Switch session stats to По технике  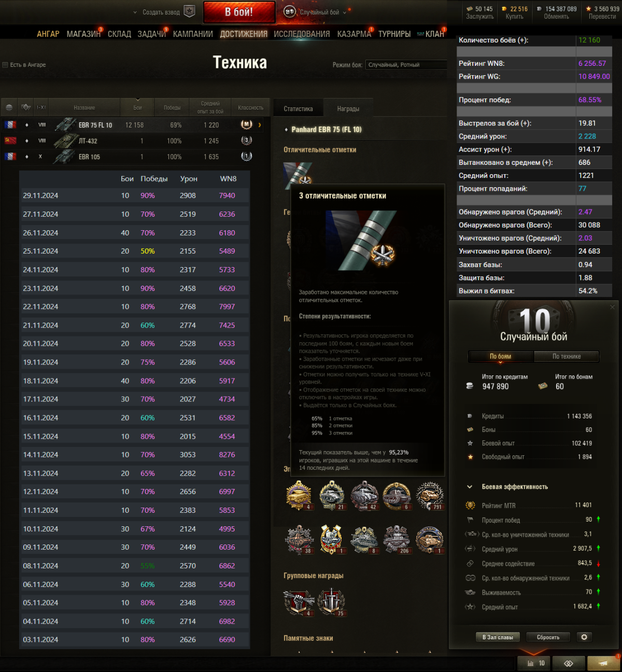click(x=567, y=356)
